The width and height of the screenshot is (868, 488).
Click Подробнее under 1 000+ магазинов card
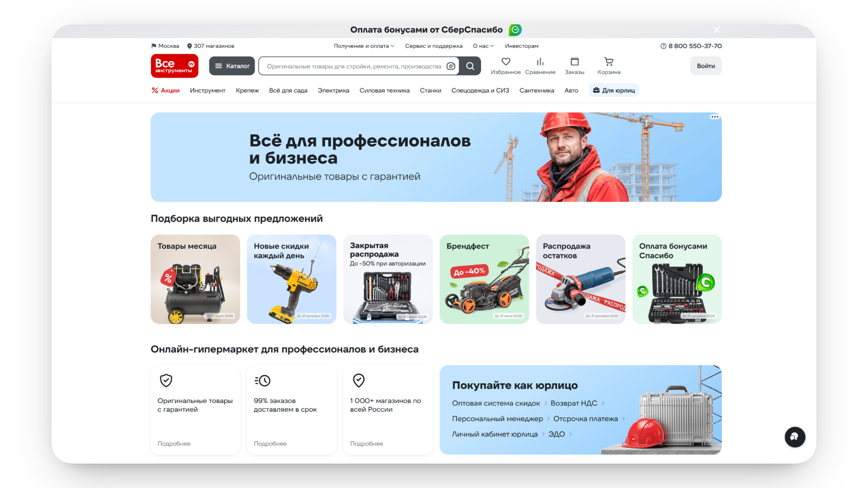367,444
